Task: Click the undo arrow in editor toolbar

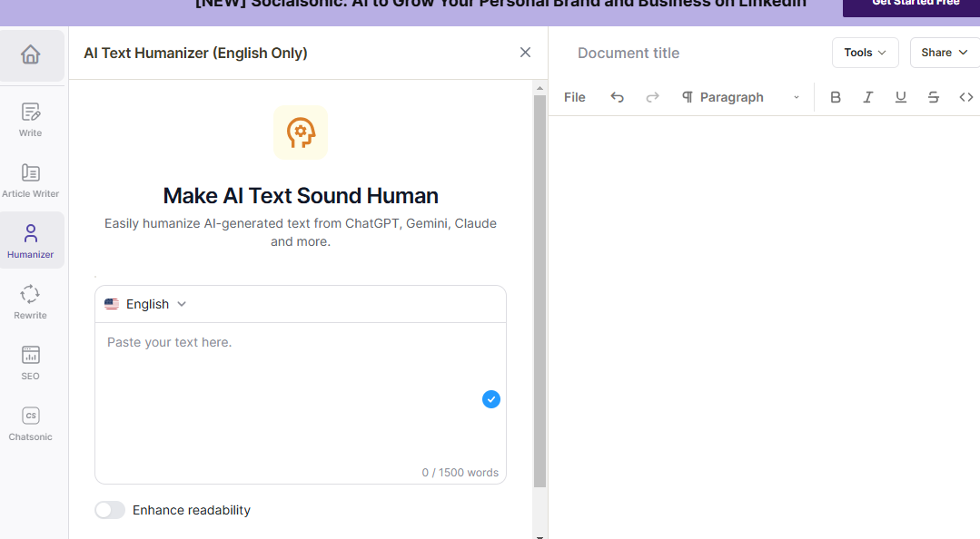Action: click(617, 97)
